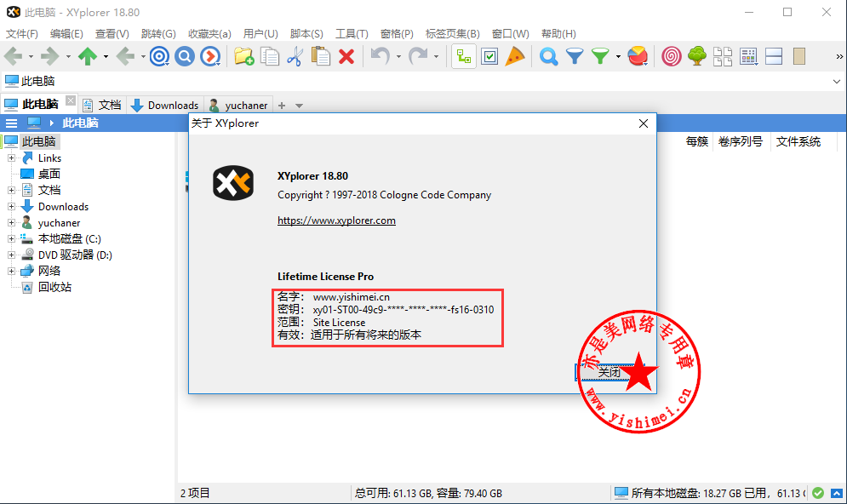This screenshot has height=504, width=847.
Task: Click the details grid view icon
Action: click(x=749, y=56)
